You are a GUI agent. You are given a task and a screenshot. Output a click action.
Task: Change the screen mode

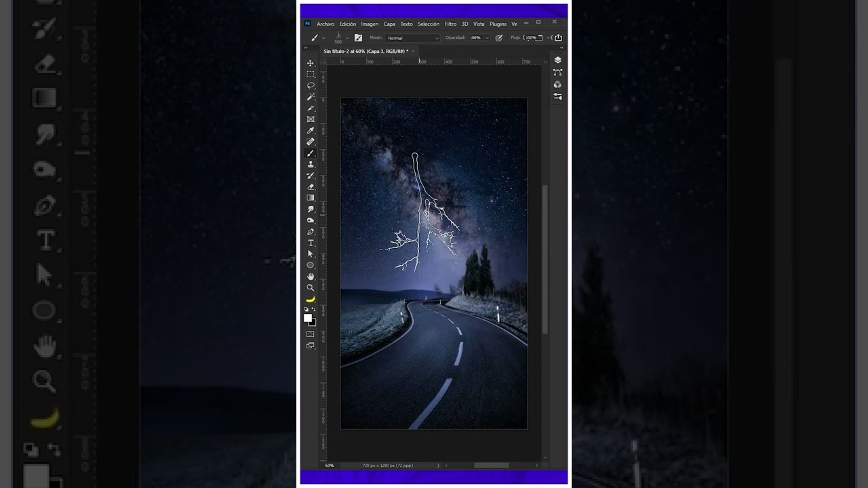(311, 346)
